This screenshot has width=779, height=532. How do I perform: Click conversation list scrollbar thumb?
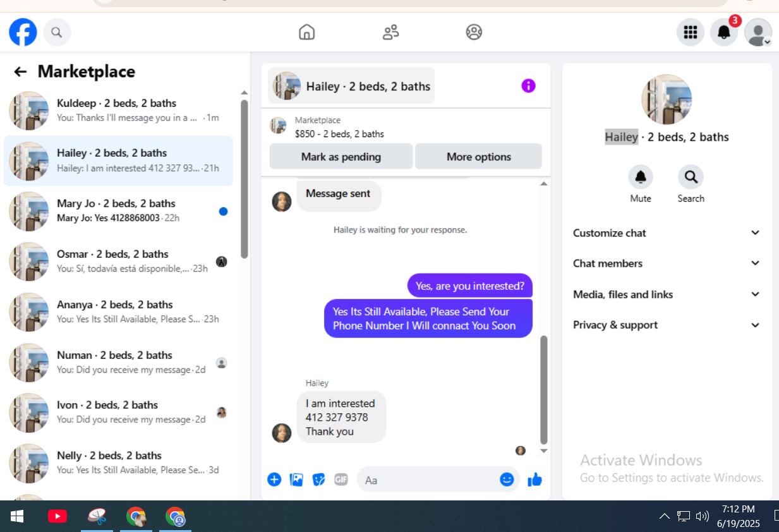(245, 179)
